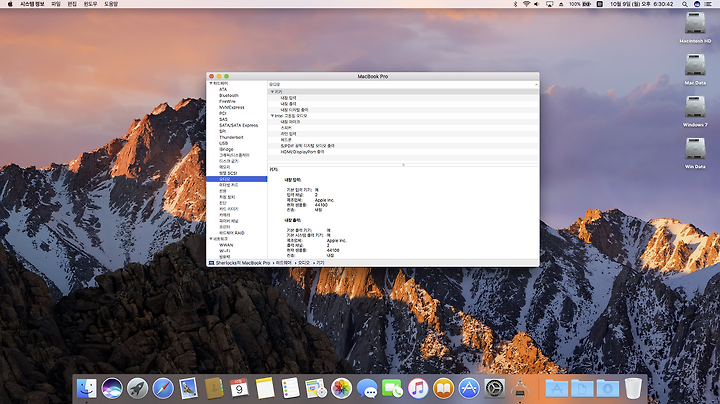This screenshot has width=720, height=404.
Task: Open Win Data drive on desktop
Action: point(695,148)
